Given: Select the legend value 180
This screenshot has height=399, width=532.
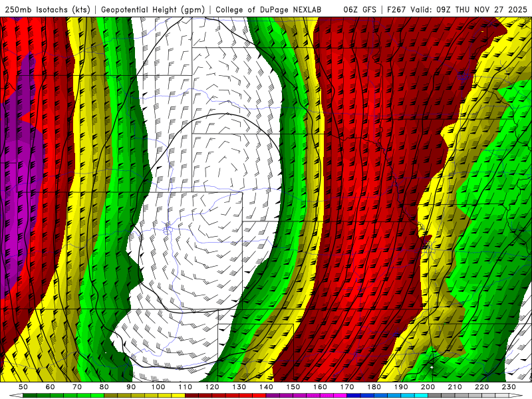Looking at the screenshot, I should pos(374,387).
